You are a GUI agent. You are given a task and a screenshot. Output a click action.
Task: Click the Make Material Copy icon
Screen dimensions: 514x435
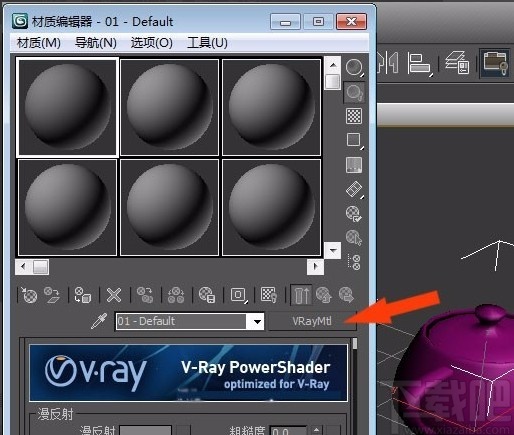click(x=145, y=295)
